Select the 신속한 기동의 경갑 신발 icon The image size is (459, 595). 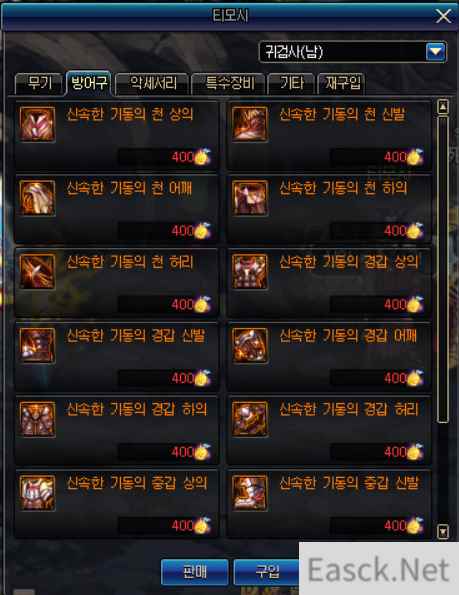37,345
